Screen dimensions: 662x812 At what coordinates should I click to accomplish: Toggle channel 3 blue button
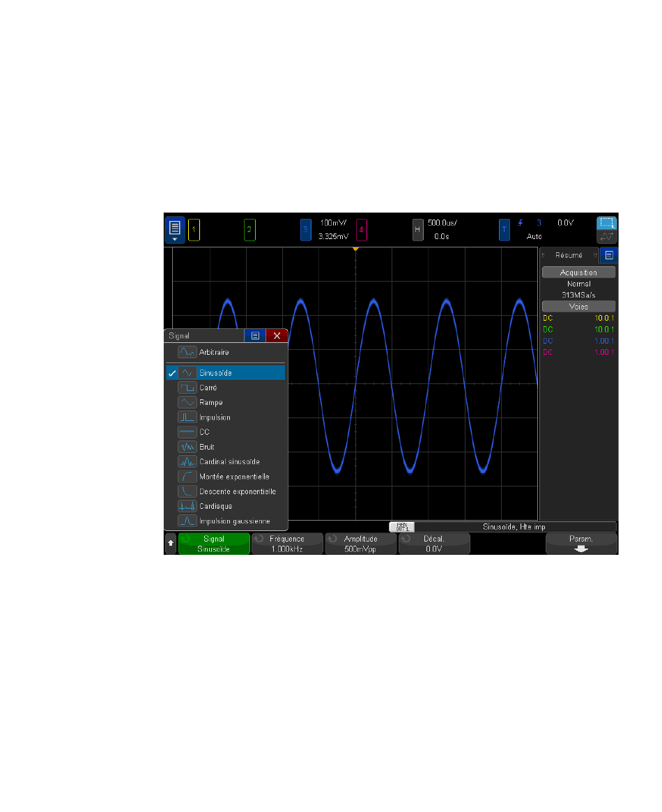click(x=305, y=230)
